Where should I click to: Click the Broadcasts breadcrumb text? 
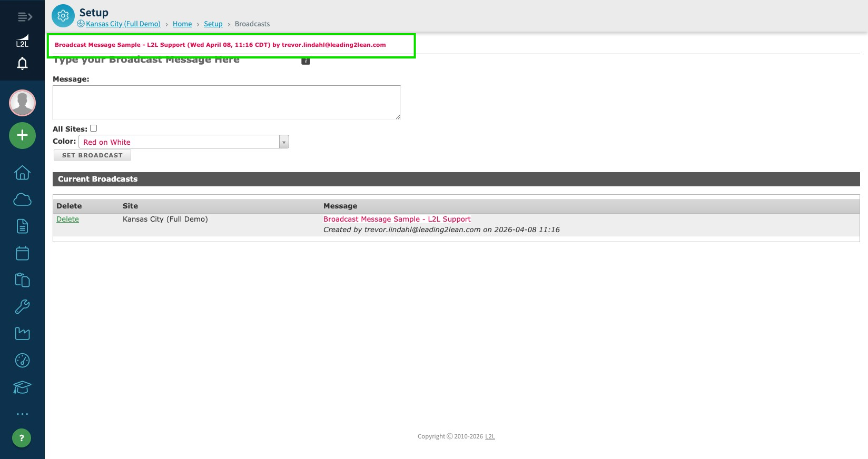click(252, 24)
